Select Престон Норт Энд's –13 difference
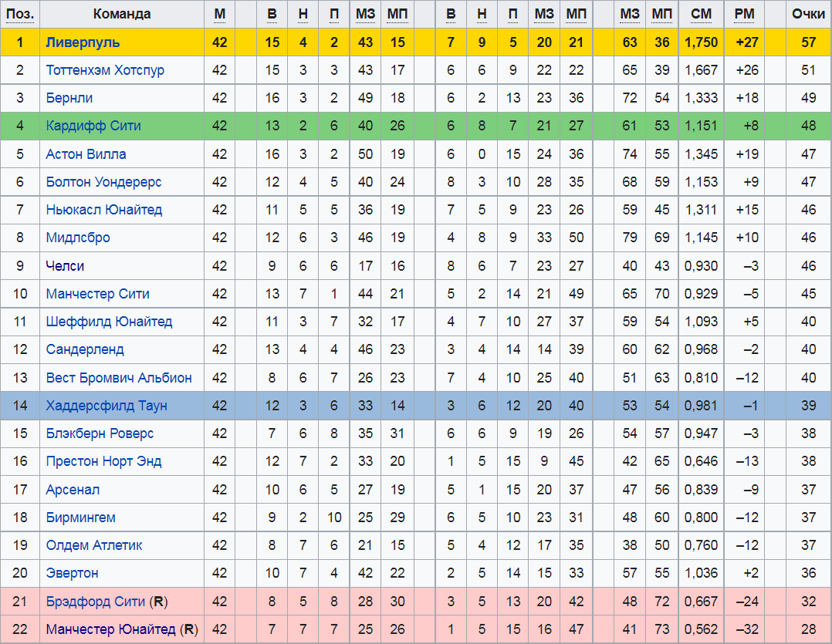 coord(744,461)
